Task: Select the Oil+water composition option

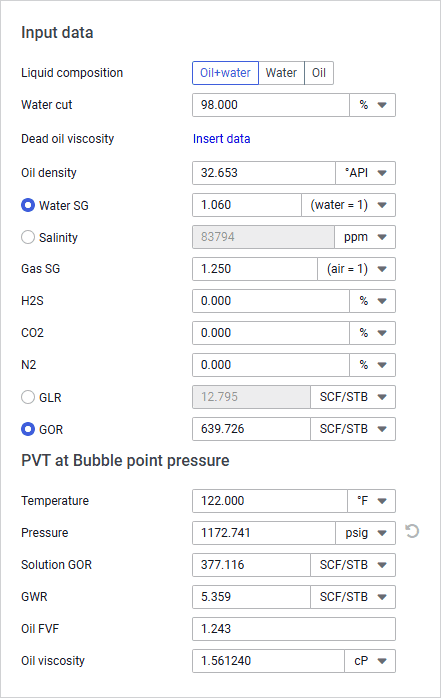Action: click(x=225, y=73)
